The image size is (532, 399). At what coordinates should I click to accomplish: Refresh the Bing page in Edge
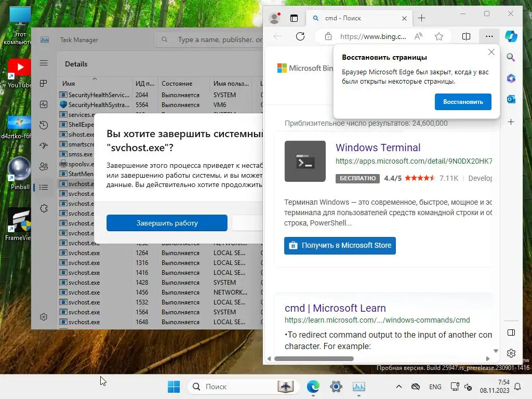point(300,36)
